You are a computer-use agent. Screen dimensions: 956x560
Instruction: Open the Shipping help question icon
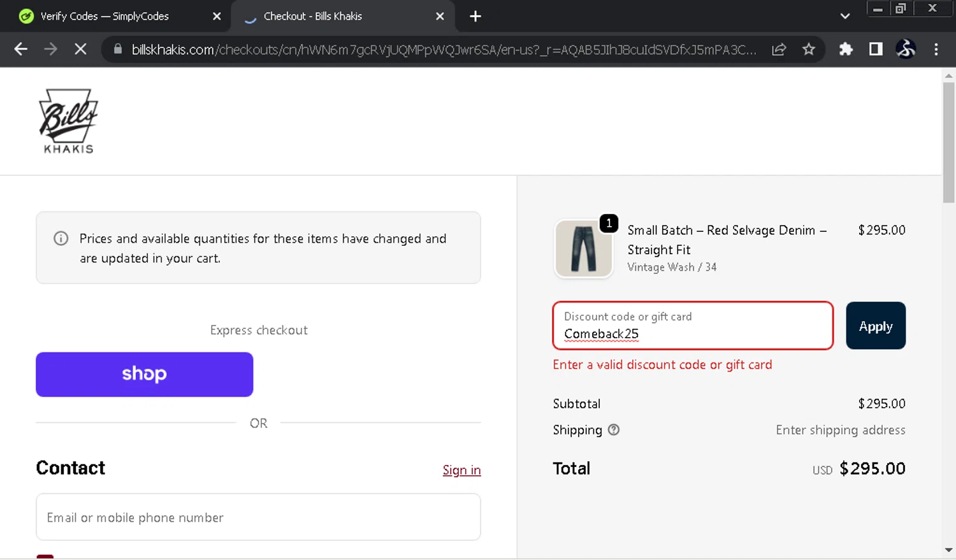click(614, 430)
